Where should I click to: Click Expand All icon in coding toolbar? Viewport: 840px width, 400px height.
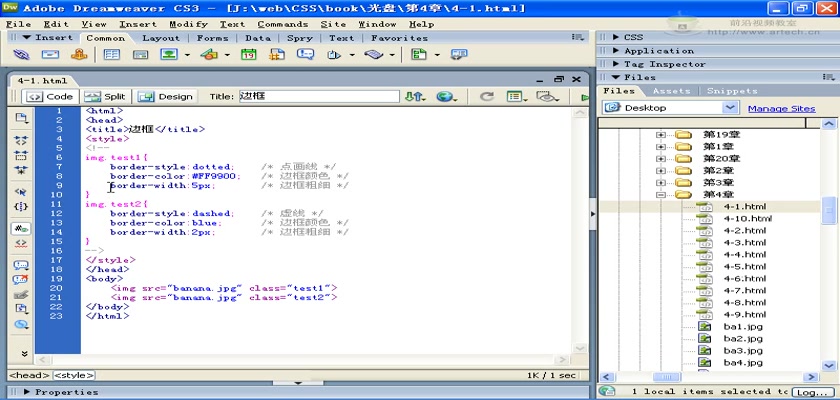pos(21,170)
